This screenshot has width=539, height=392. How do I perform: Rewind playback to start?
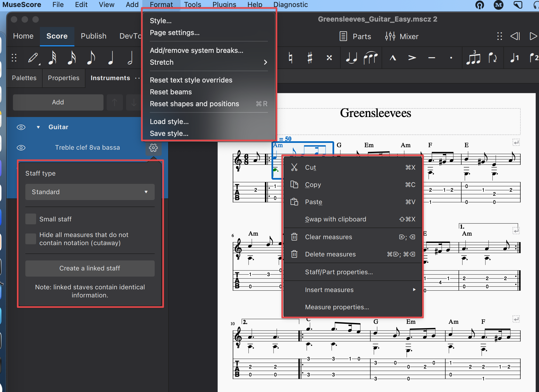[515, 36]
